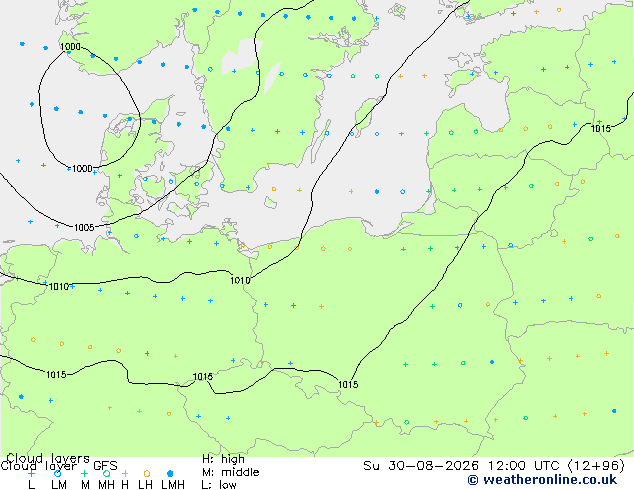Screen dimensions: 634x490
Task: Click the green open circle MH legend symbol
Action: 106,473
